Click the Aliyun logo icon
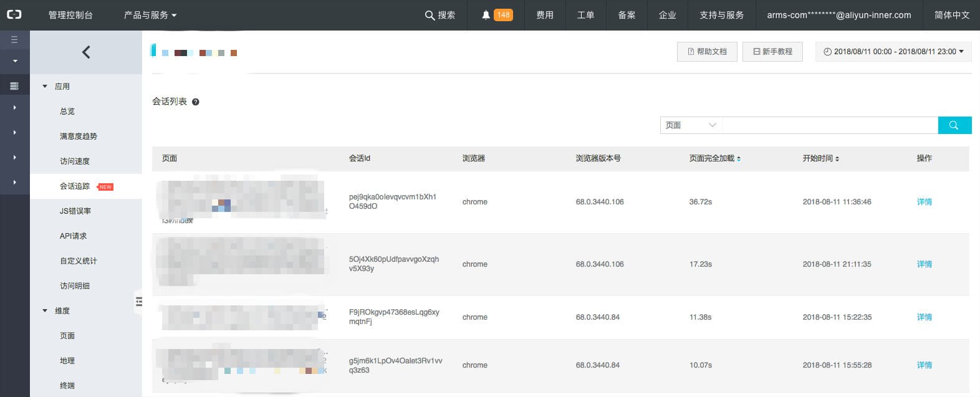 (14, 14)
